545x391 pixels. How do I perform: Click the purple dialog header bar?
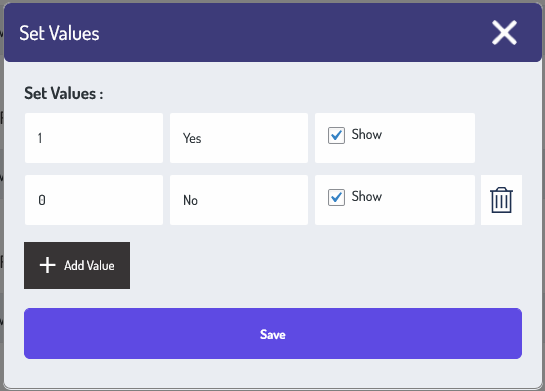coord(273,33)
